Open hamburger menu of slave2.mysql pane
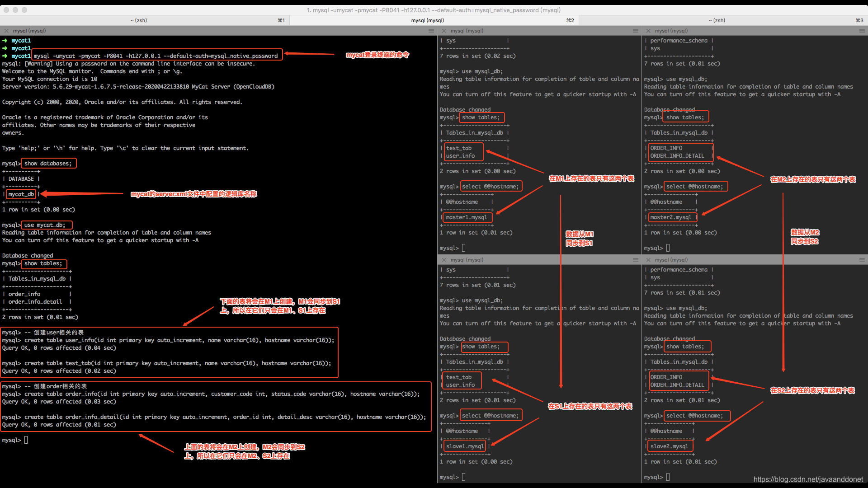 click(x=862, y=260)
